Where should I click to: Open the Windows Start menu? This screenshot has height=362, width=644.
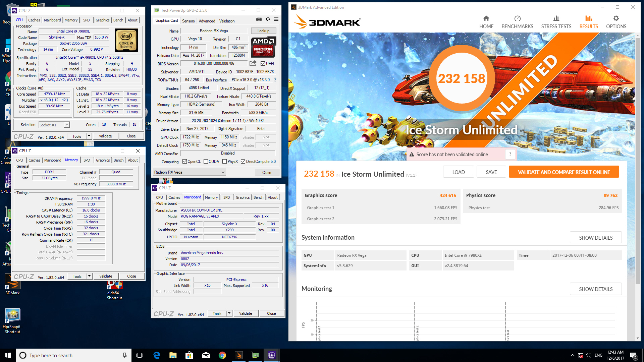tap(8, 355)
